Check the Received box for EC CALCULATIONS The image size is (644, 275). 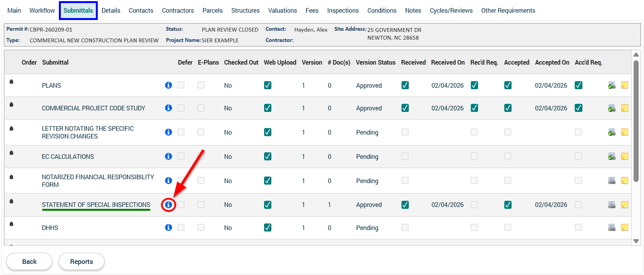[x=405, y=157]
